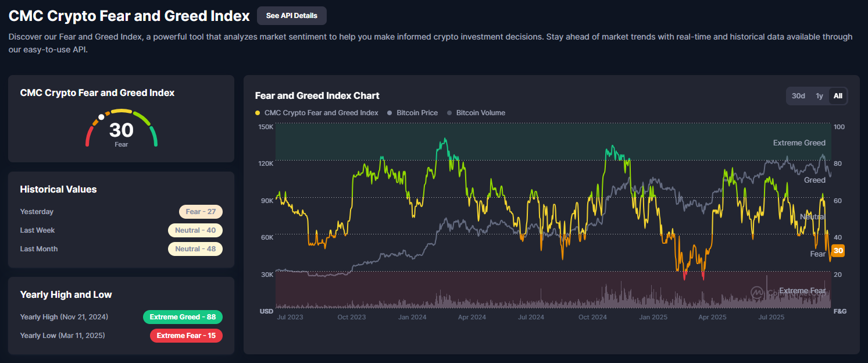868x363 pixels.
Task: Click the Neutral - 40 last week badge
Action: [195, 230]
